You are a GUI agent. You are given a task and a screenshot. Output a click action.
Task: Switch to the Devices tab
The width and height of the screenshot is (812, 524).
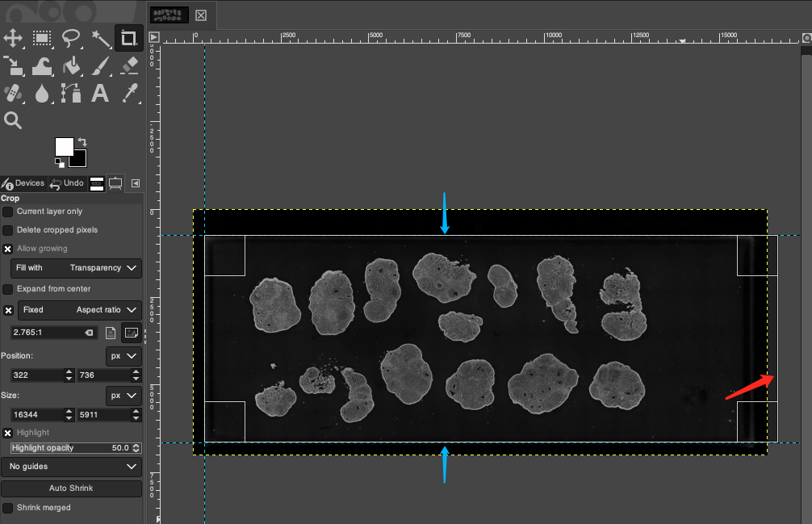[x=24, y=183]
